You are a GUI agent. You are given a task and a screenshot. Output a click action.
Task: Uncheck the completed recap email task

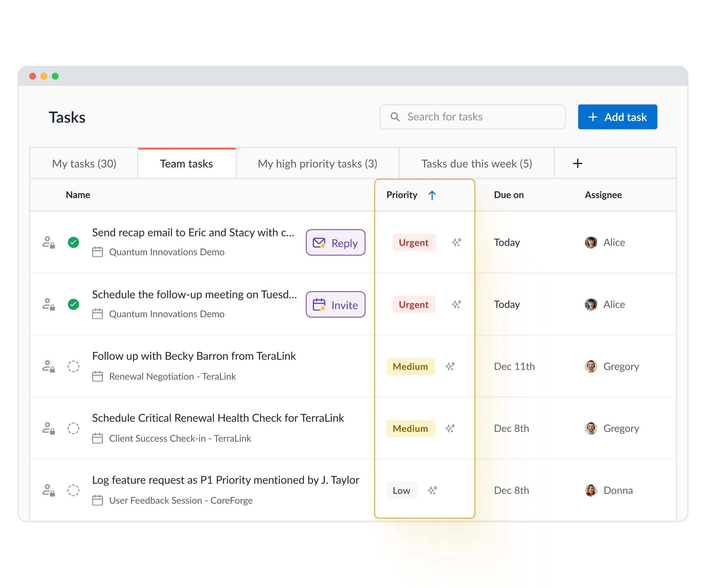point(73,242)
